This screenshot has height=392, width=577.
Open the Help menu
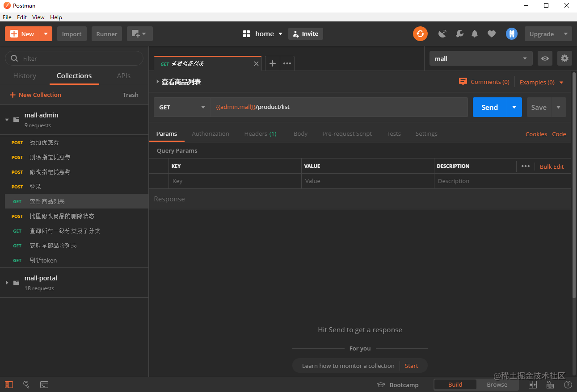[x=56, y=17]
